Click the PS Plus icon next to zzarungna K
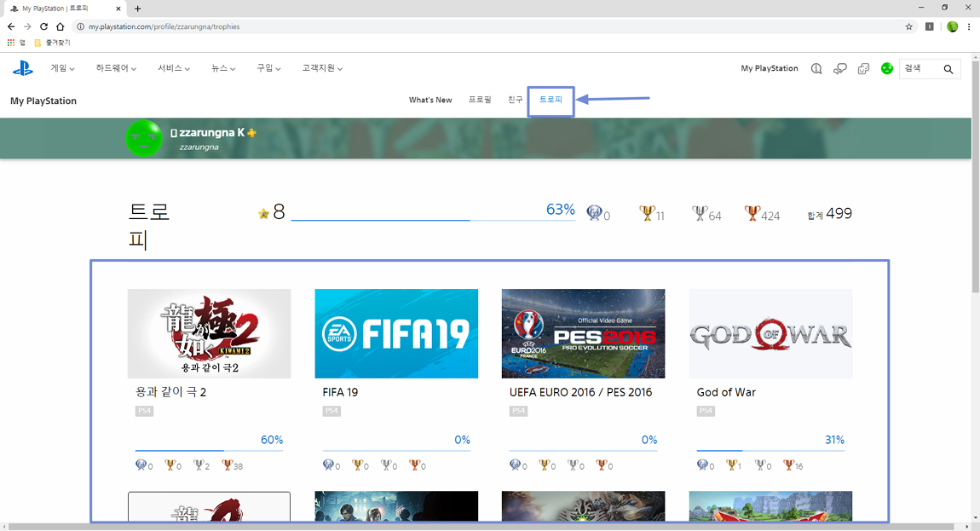980x531 pixels. [x=252, y=133]
